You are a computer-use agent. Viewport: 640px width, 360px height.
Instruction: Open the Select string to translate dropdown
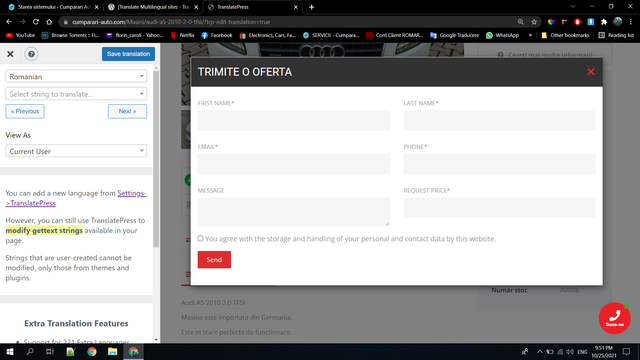(76, 94)
